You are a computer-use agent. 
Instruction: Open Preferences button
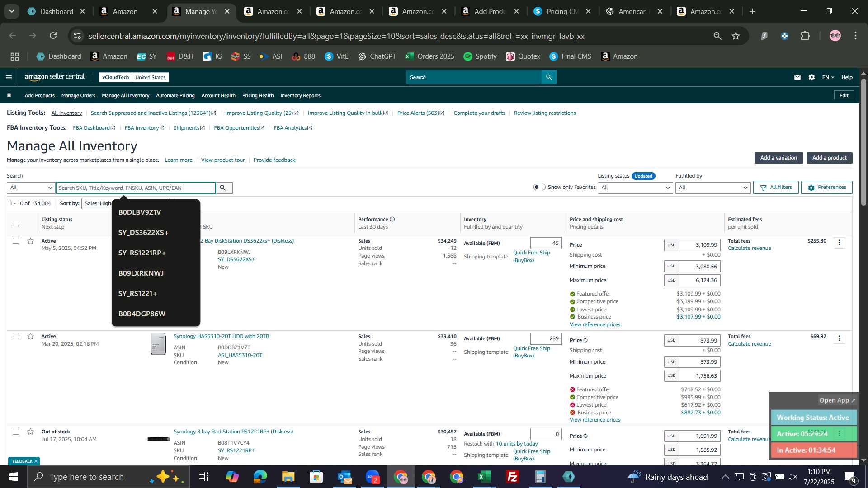pos(826,187)
